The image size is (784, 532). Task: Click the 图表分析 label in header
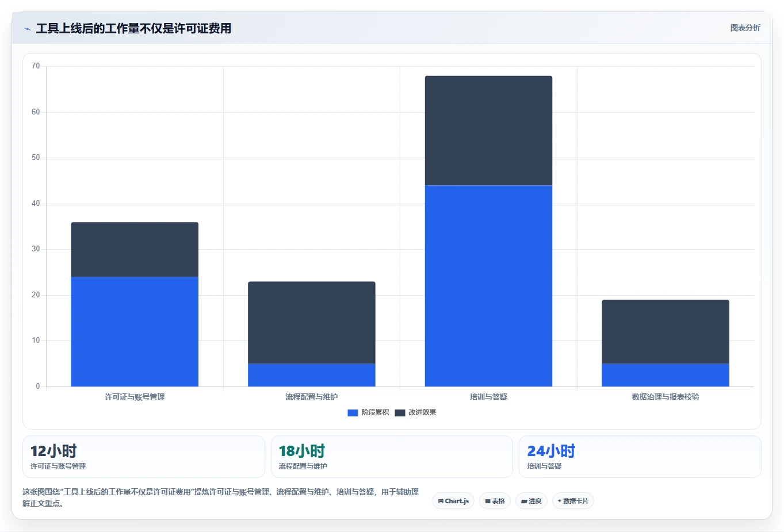click(x=745, y=28)
